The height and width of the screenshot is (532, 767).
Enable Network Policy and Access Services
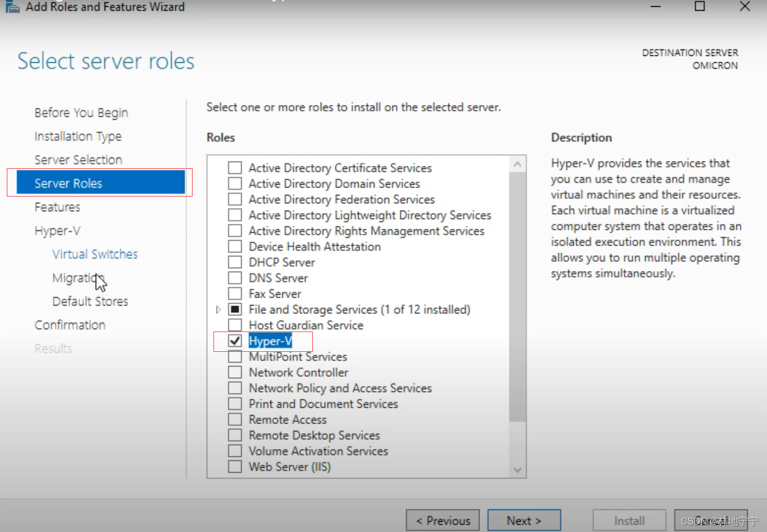click(x=235, y=388)
